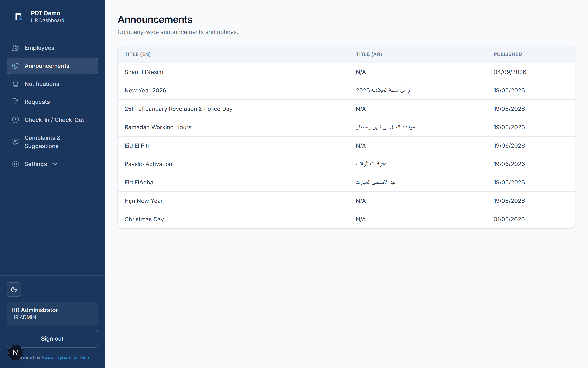Open the Eid El Fitr row
The width and height of the screenshot is (588, 368).
click(346, 146)
